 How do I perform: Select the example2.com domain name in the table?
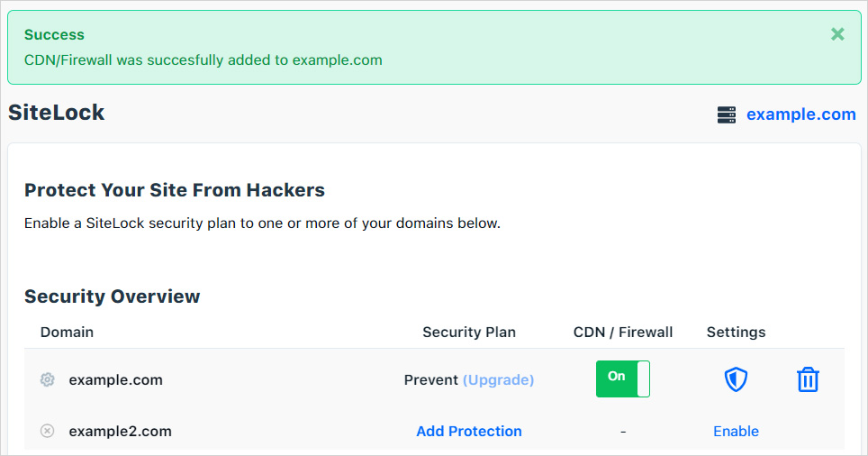120,432
